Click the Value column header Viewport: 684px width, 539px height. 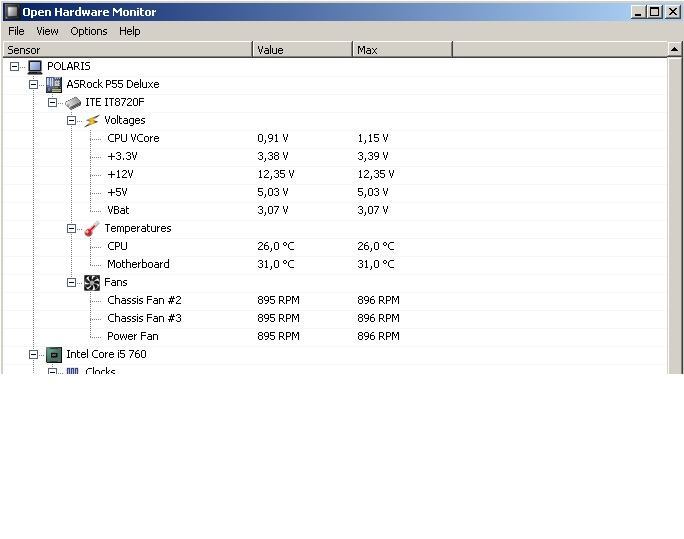(302, 50)
